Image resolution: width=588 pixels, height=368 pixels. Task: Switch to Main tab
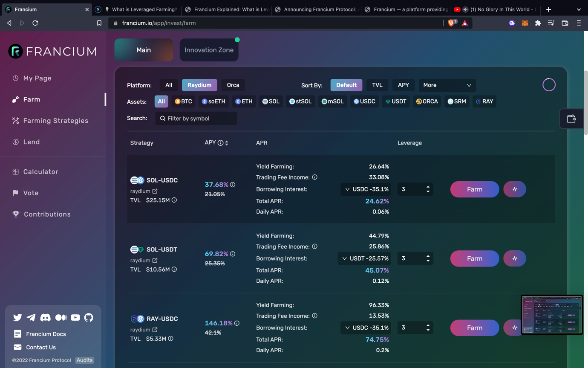144,50
